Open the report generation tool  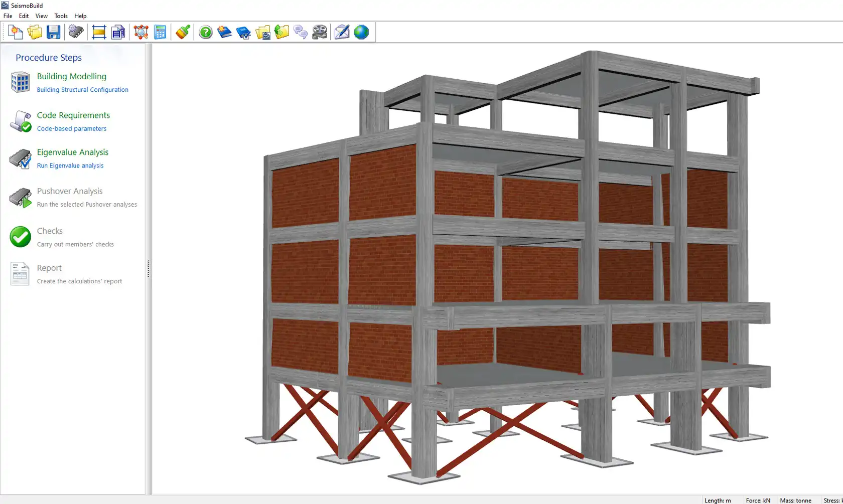[x=118, y=32]
